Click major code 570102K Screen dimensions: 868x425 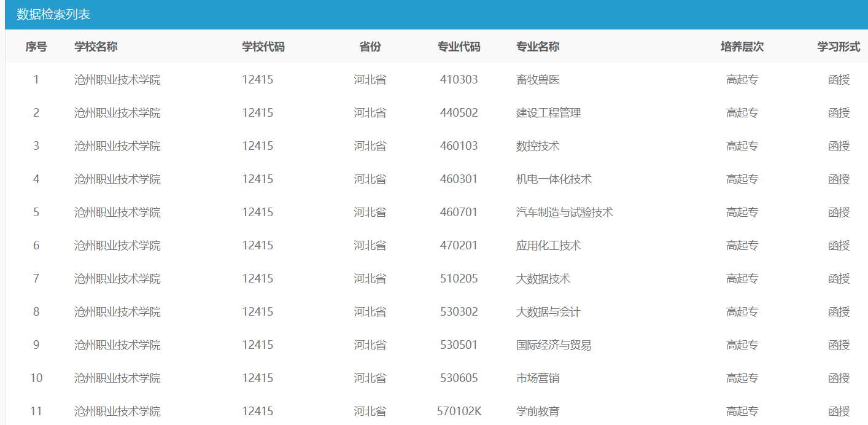[x=459, y=411]
